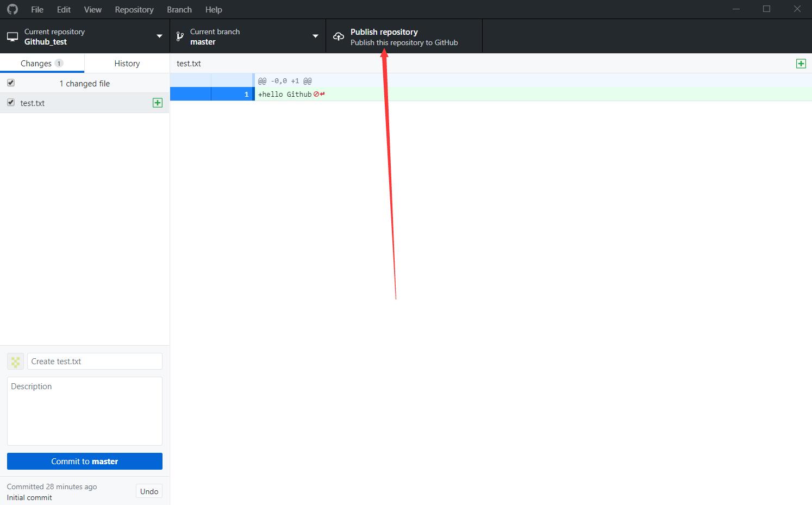Viewport: 812px width, 505px height.
Task: Click the monitor icon next to Current repository
Action: click(13, 36)
